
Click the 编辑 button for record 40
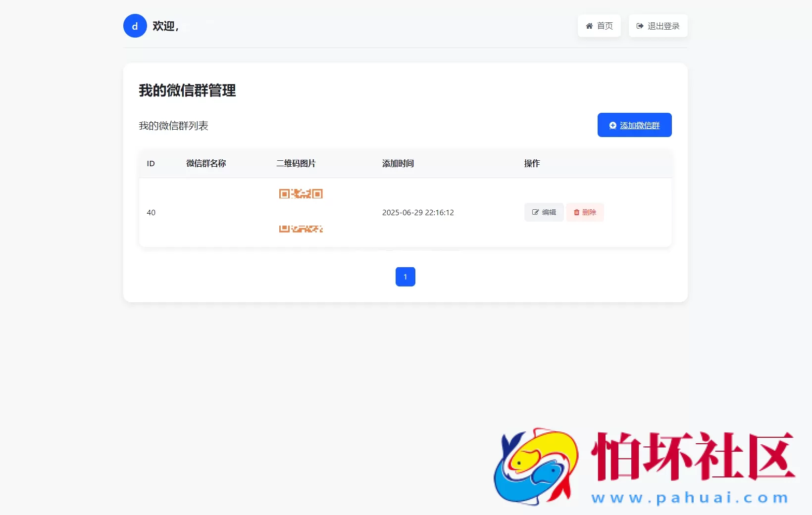click(x=543, y=212)
